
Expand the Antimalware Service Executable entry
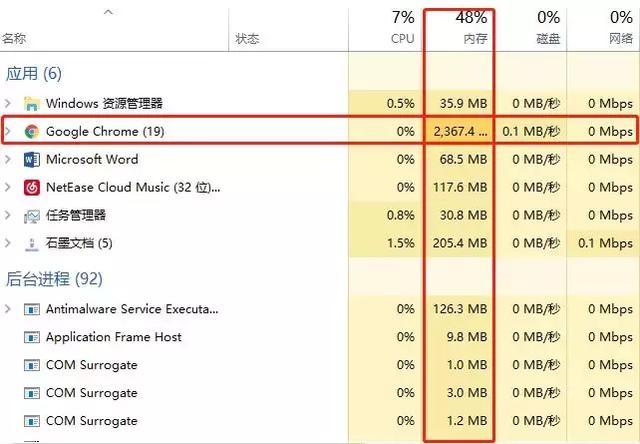tap(9, 309)
